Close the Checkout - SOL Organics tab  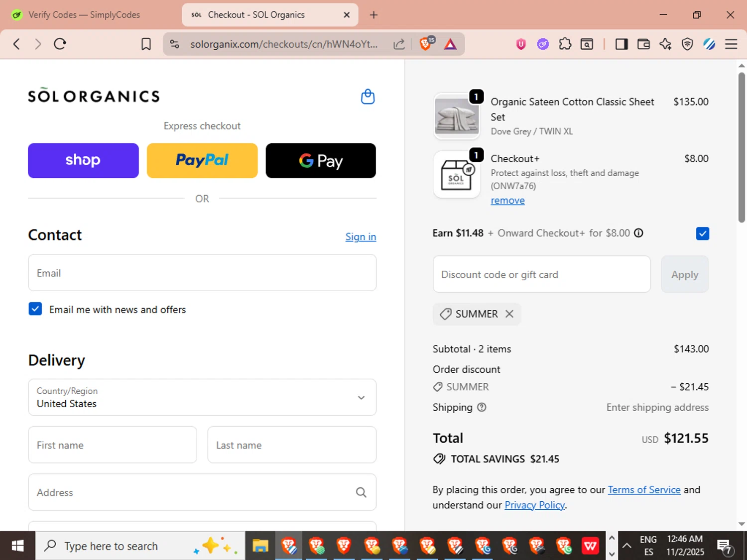347,15
